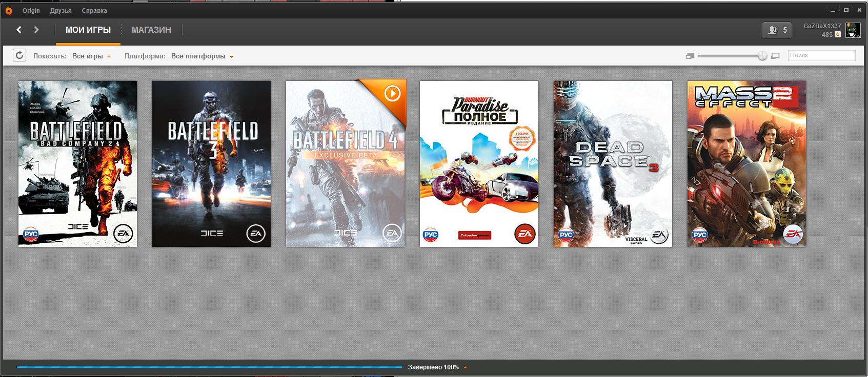This screenshot has width=868, height=377.
Task: Click the Origin logo icon
Action: coord(9,10)
